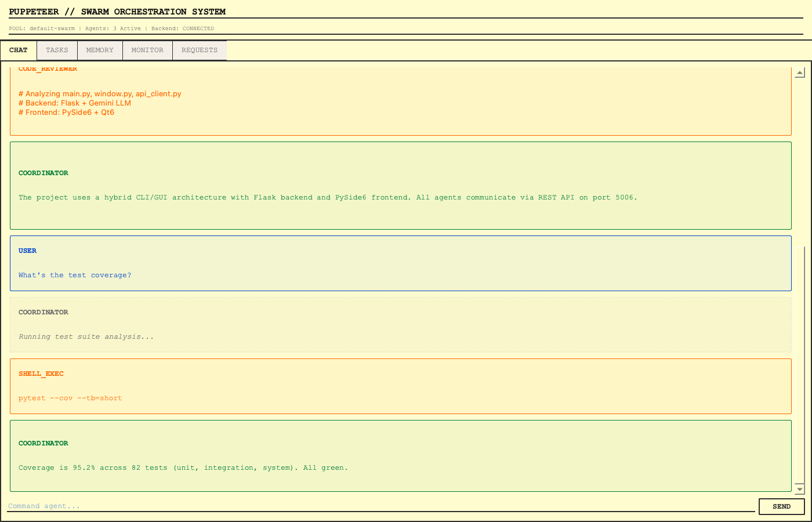
Task: Click the scroll down arrow in chat
Action: coord(800,489)
